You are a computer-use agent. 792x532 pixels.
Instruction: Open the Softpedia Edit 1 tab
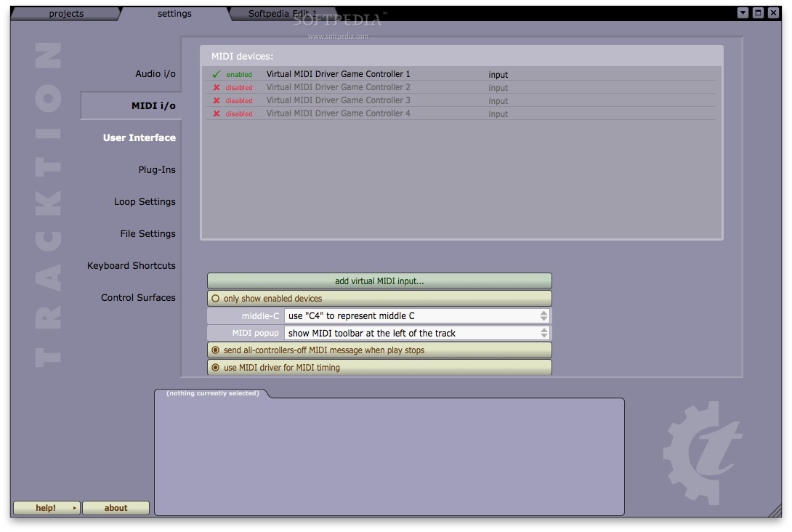point(283,14)
